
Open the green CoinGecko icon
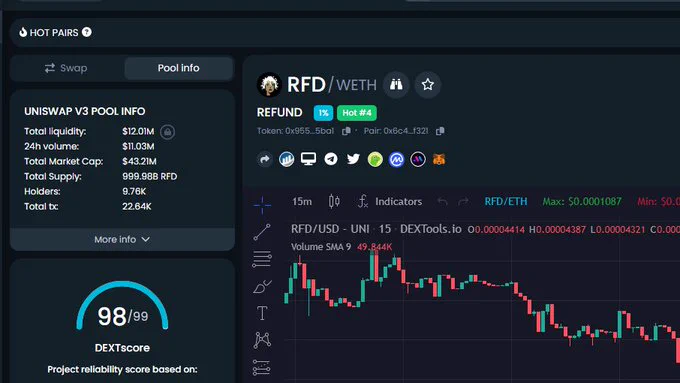[375, 160]
